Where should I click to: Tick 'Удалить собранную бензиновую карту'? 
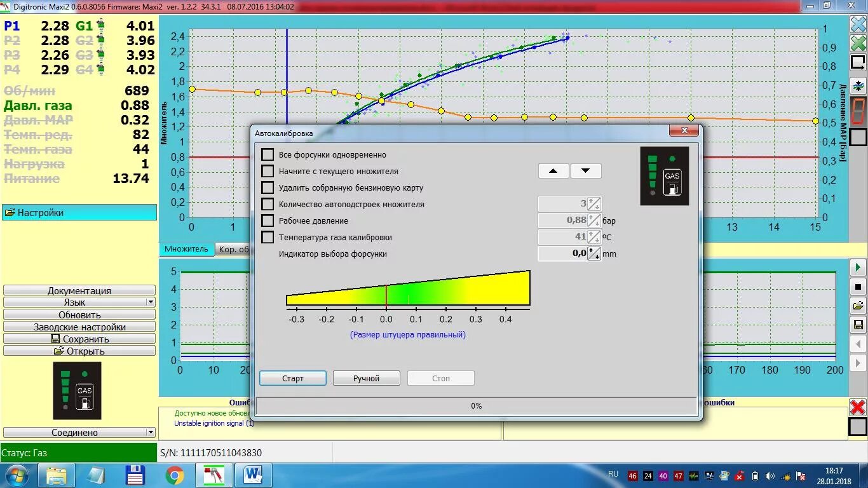point(268,187)
